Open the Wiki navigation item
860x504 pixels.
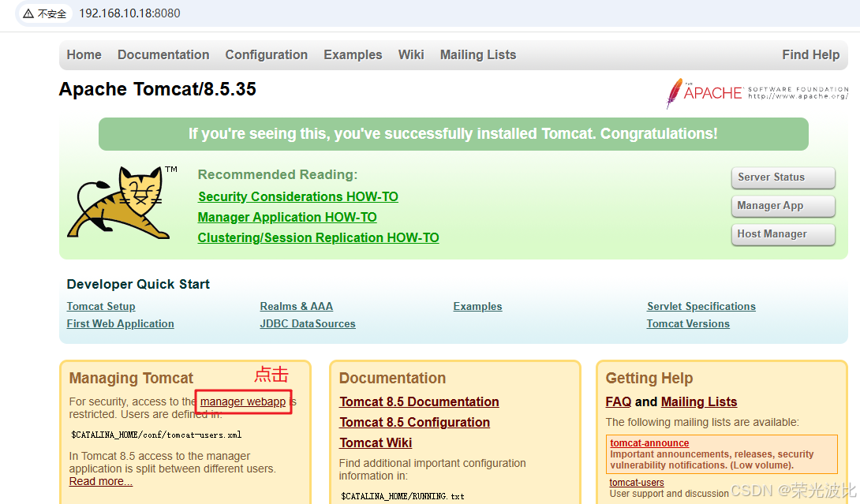click(411, 55)
